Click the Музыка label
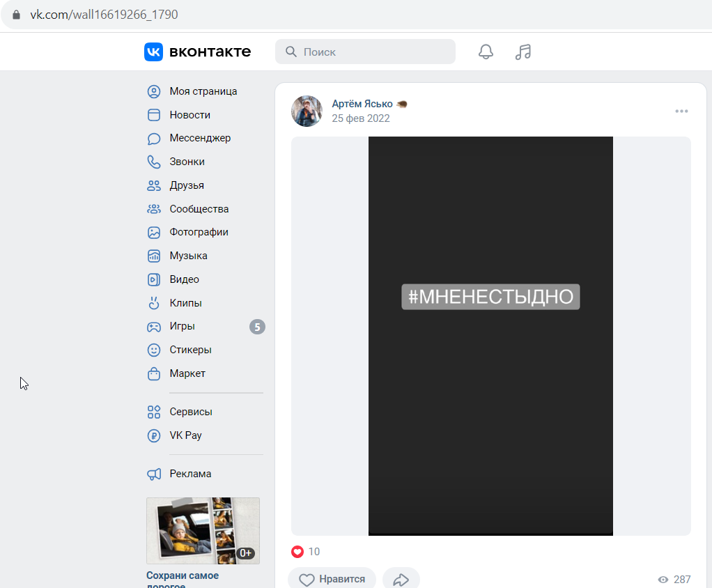 (188, 256)
